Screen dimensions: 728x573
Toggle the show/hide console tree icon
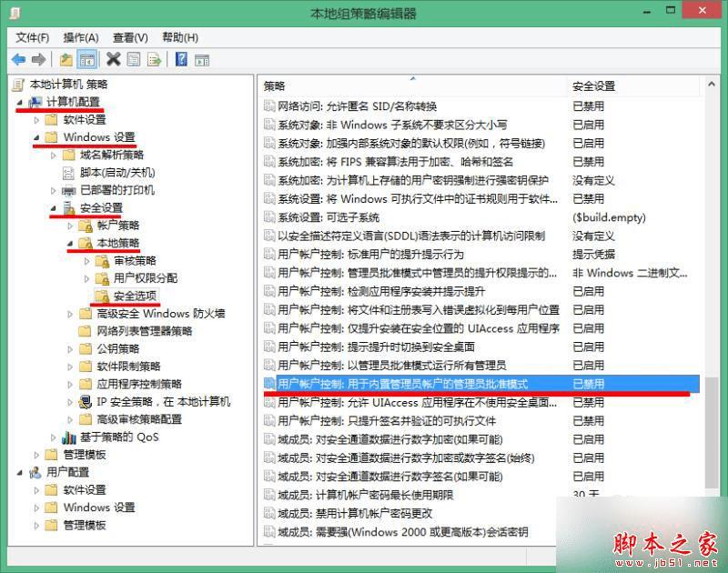[x=86, y=59]
